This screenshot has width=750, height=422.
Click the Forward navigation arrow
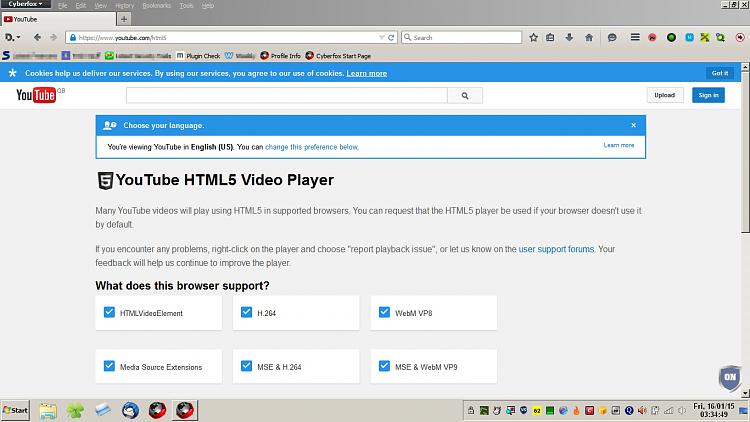[53, 37]
